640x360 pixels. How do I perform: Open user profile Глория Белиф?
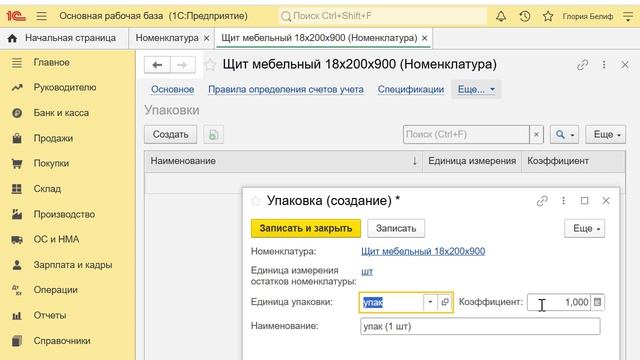(x=588, y=16)
